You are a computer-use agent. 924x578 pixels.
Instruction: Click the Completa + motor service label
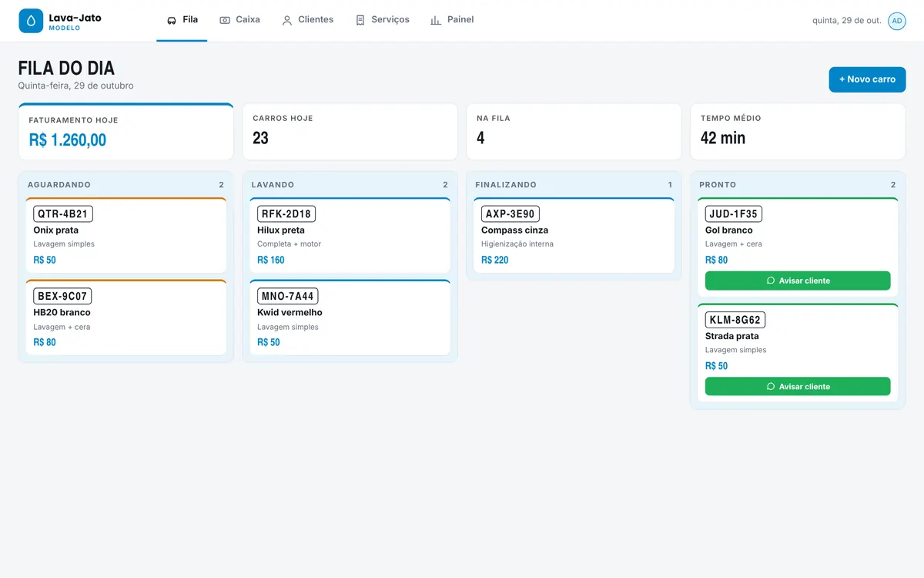tap(289, 244)
